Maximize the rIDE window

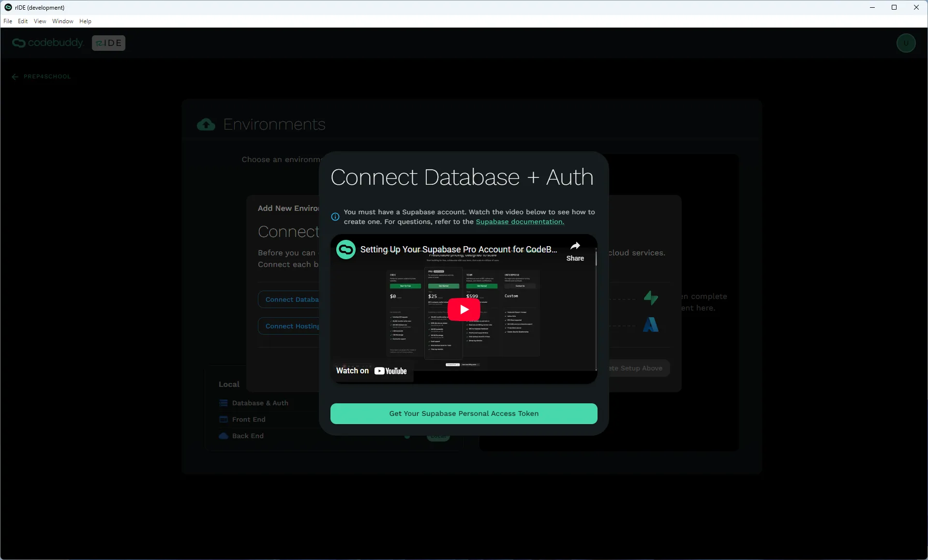tap(894, 7)
